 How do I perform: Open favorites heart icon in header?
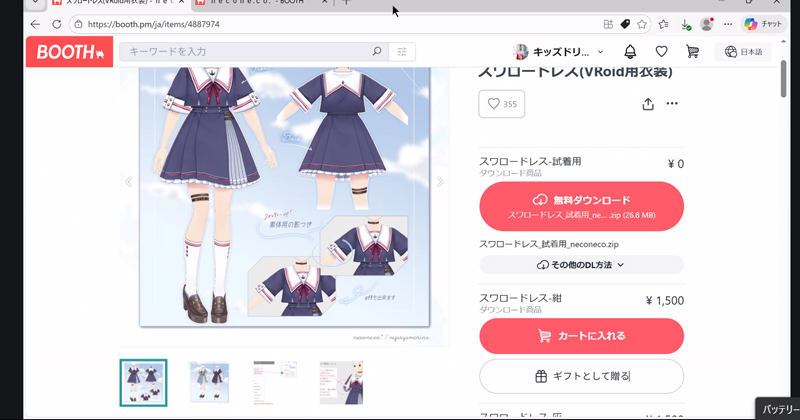click(661, 52)
